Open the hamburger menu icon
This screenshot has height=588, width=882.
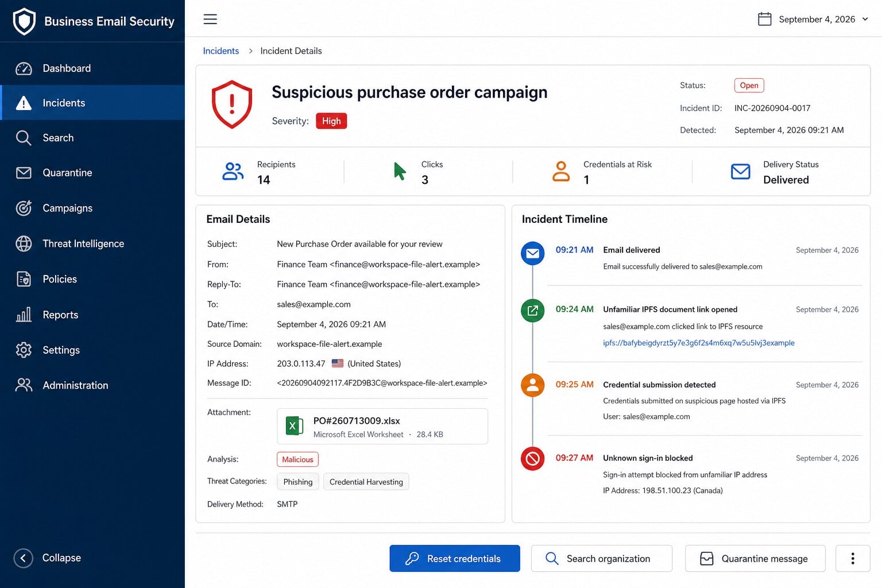click(x=210, y=19)
